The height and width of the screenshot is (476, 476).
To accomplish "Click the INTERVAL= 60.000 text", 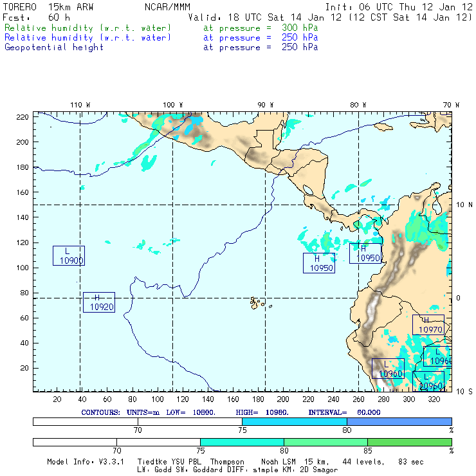I will click(344, 412).
